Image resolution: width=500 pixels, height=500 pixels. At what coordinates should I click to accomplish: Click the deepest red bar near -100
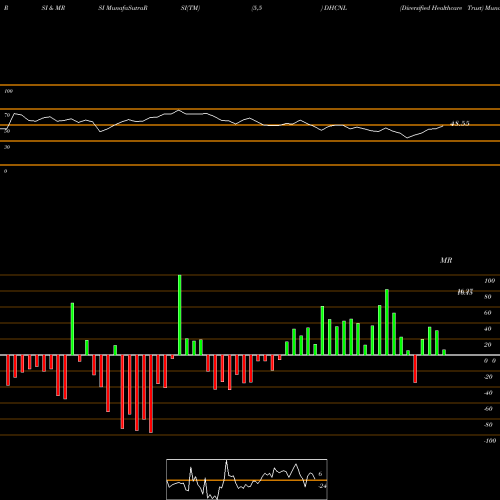tap(151, 394)
